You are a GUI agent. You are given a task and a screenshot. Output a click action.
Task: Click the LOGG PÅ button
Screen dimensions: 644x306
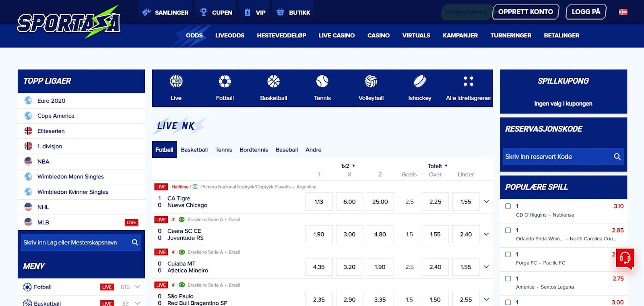(586, 12)
